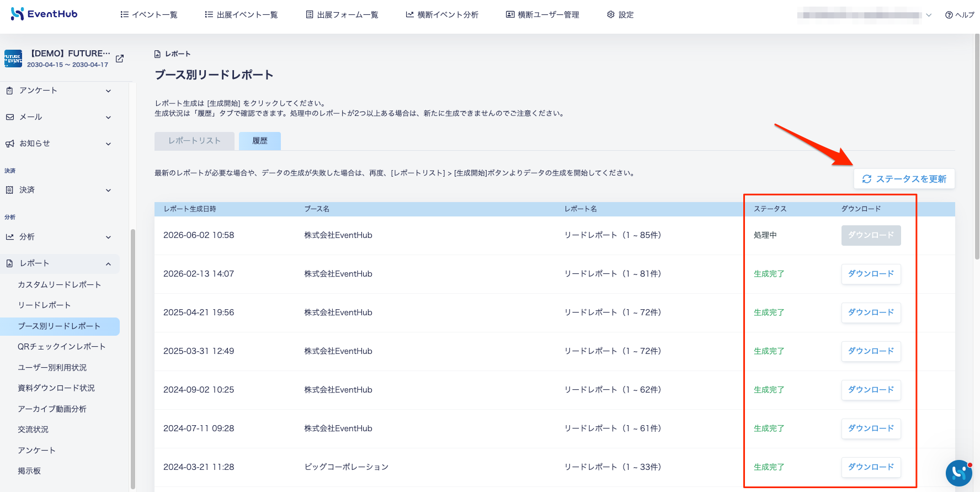Viewport: 980px width, 492px height.
Task: Open ユーザー別利用状況 in sidebar
Action: pos(52,368)
